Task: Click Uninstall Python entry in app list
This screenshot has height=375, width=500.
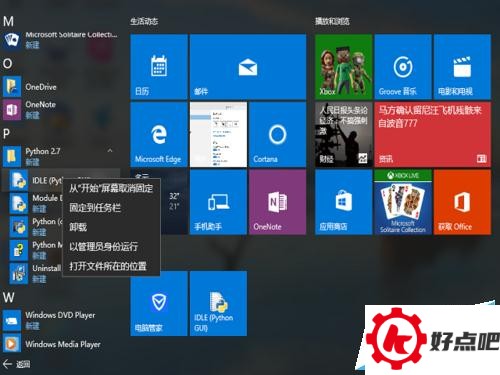Action: coord(35,273)
